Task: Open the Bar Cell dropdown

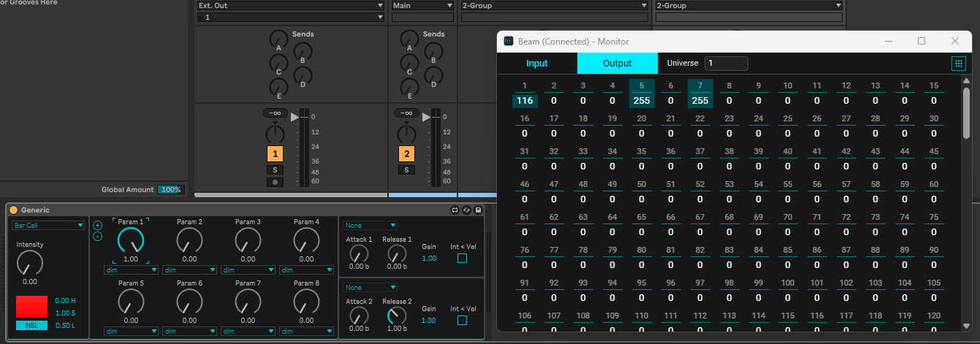Action: [48, 226]
